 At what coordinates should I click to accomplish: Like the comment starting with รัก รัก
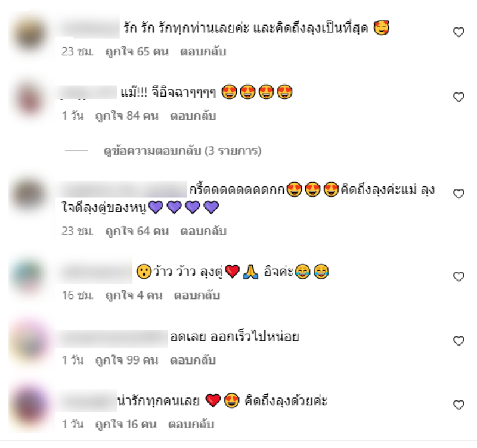459,32
